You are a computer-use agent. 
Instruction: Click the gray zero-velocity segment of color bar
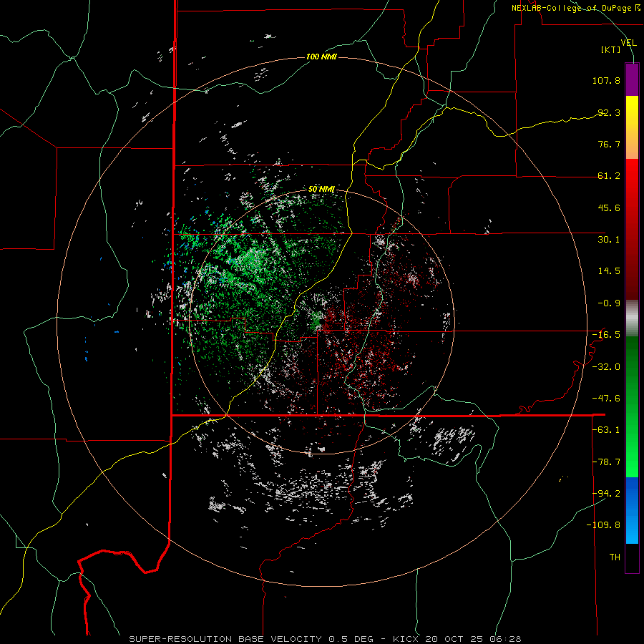tap(632, 318)
